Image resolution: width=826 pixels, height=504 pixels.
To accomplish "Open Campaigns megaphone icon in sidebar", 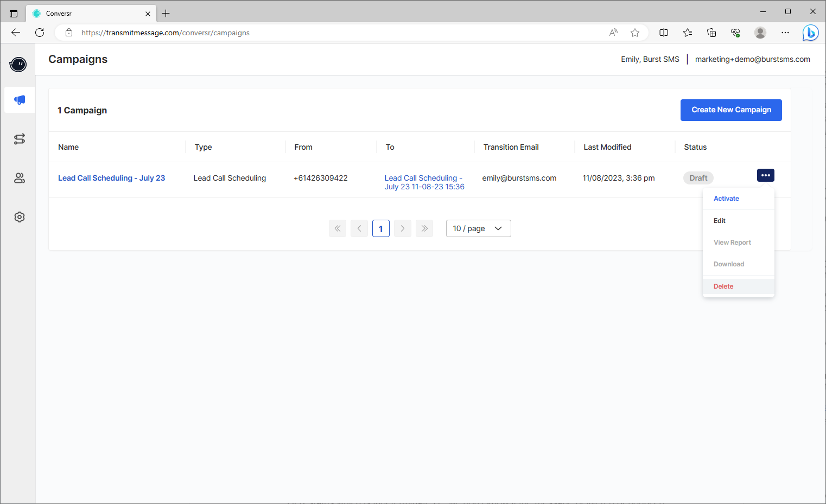I will pos(20,100).
